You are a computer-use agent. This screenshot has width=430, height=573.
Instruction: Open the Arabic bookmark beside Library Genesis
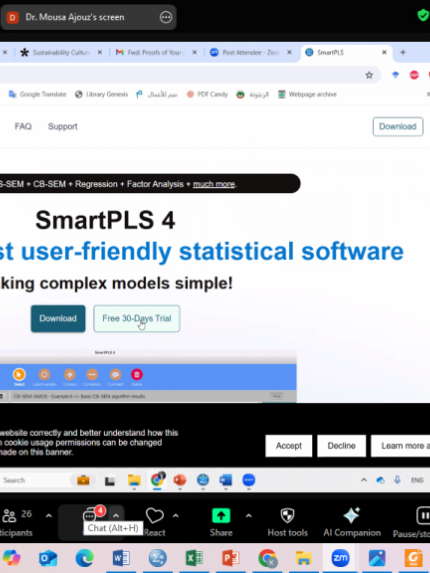[x=157, y=94]
